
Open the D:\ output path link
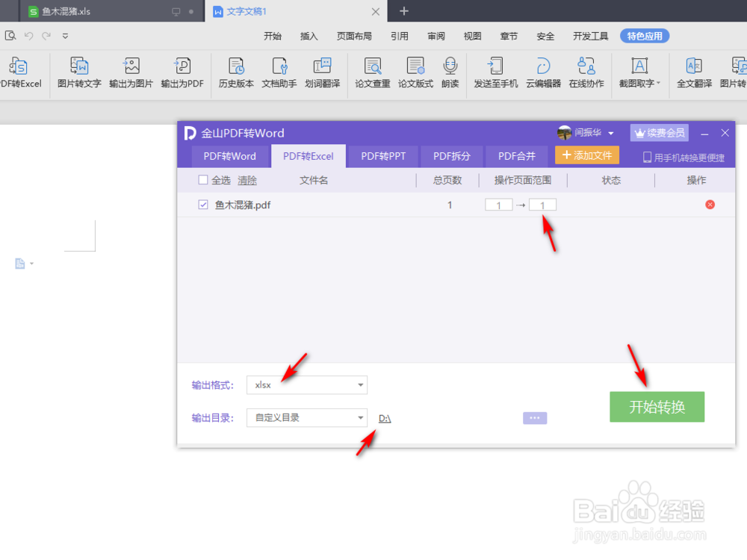385,418
